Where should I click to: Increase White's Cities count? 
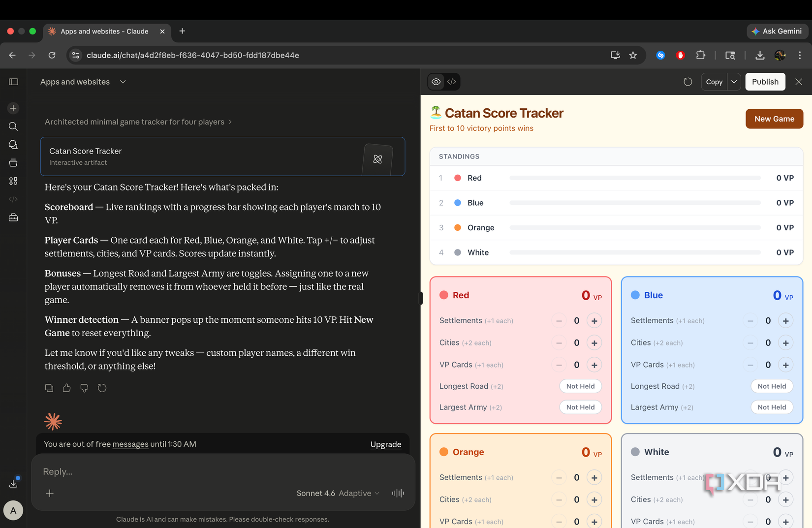[x=786, y=500]
